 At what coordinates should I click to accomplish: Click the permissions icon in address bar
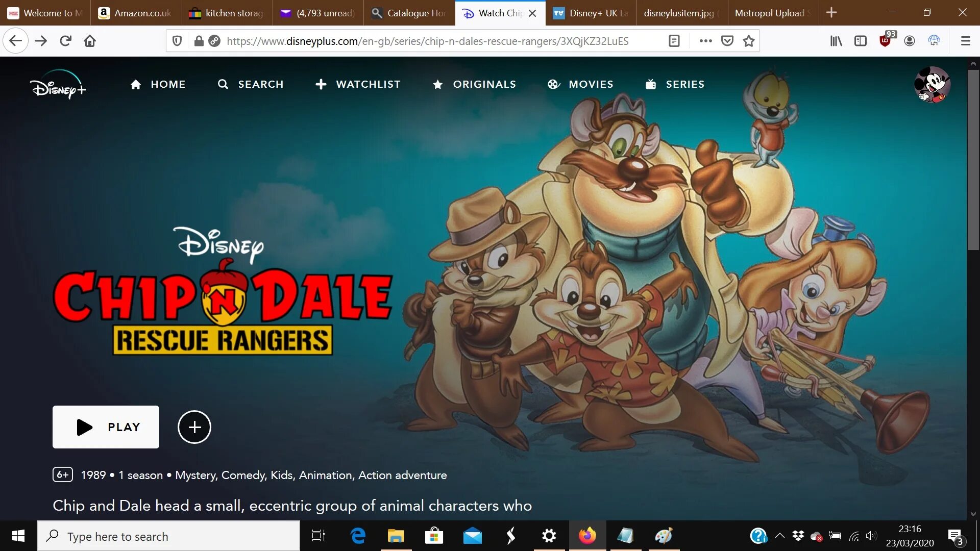click(214, 41)
